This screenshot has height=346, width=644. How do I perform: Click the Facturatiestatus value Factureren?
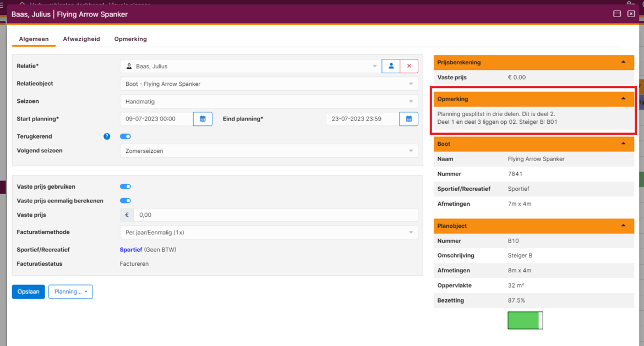tap(134, 264)
